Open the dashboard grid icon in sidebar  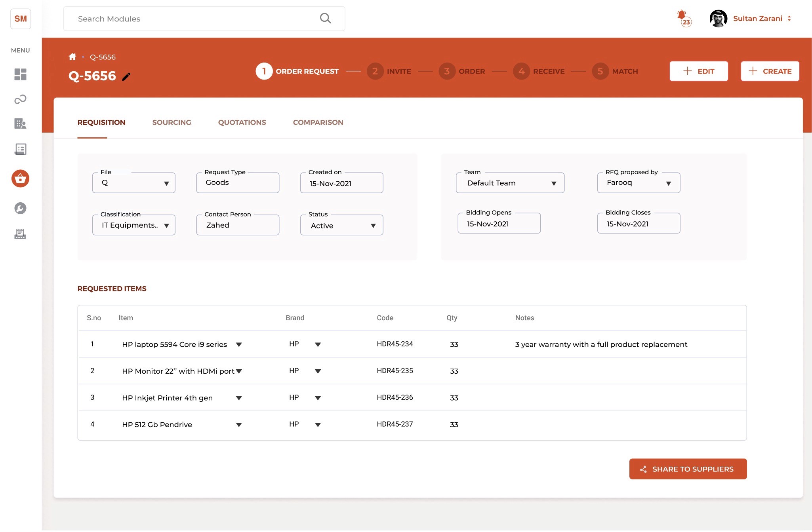[20, 74]
